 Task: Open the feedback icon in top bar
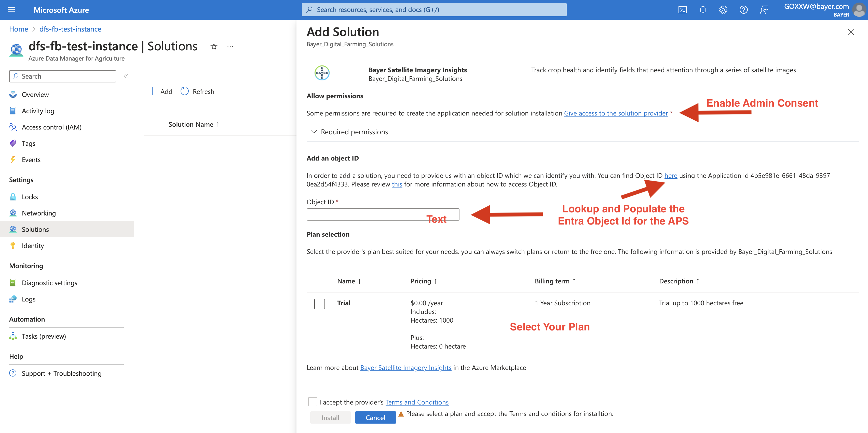pos(764,10)
